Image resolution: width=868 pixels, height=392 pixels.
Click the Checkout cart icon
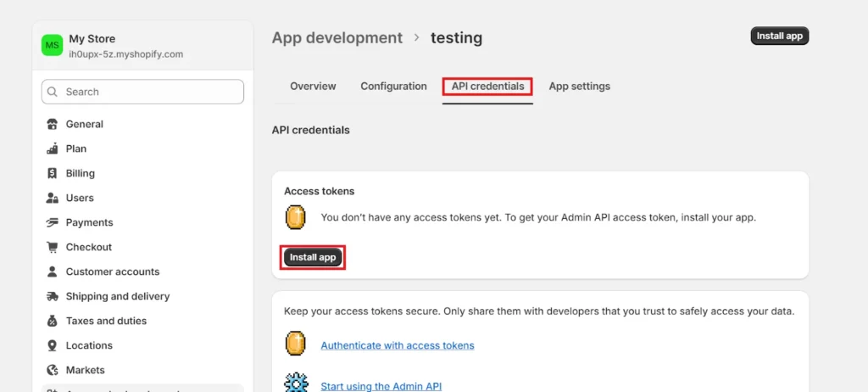[x=52, y=247]
